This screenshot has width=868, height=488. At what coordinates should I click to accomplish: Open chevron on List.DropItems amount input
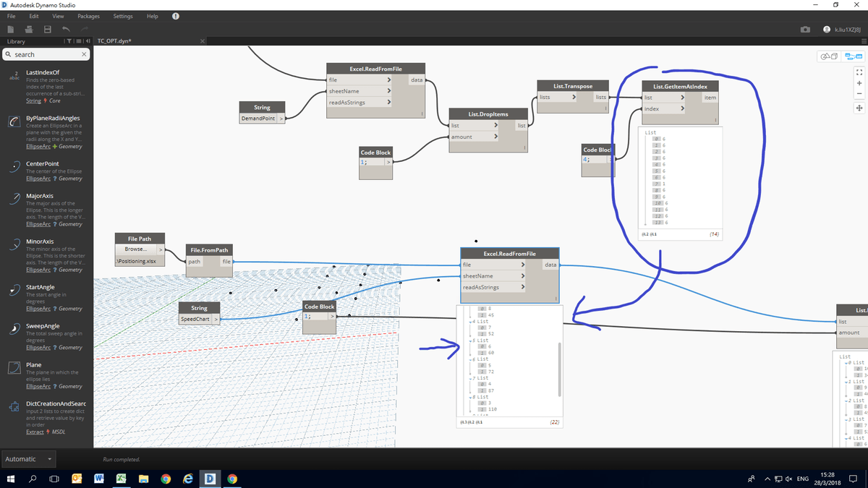point(495,137)
